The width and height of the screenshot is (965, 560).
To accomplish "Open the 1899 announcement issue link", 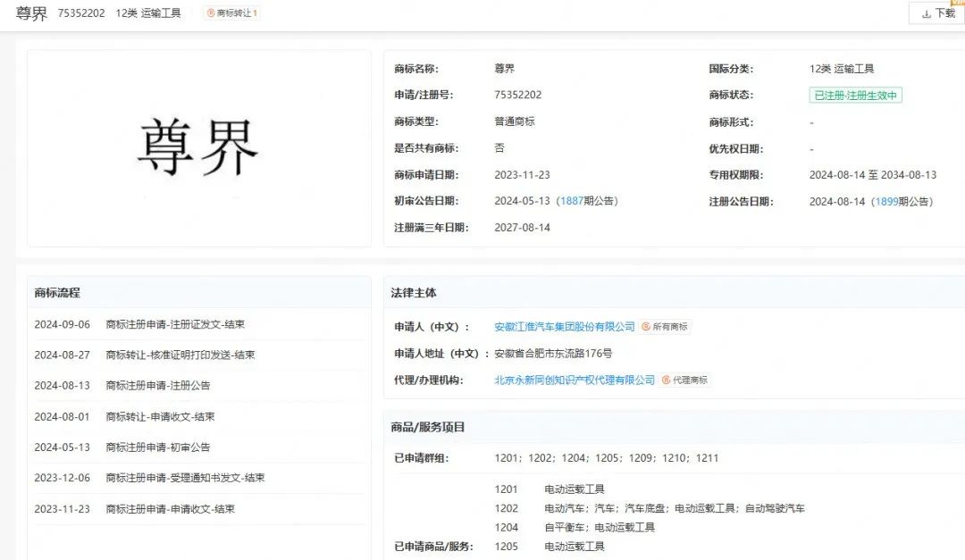I will click(887, 202).
